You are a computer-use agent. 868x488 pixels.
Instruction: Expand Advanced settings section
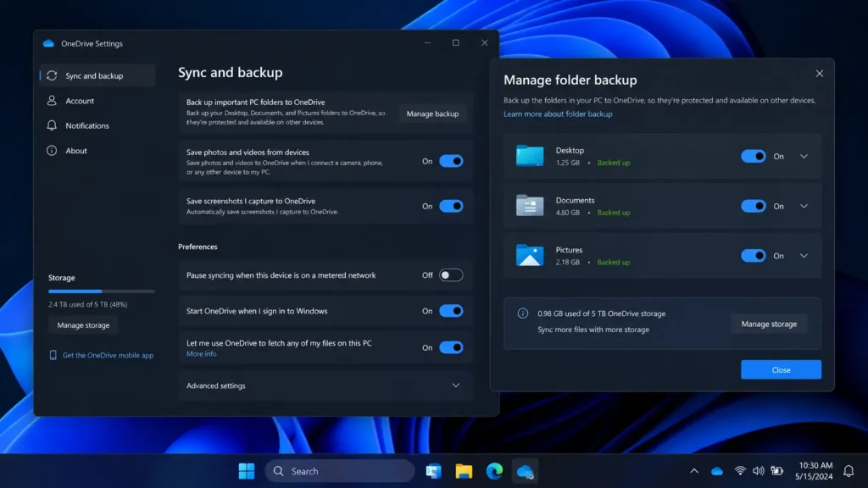coord(455,385)
